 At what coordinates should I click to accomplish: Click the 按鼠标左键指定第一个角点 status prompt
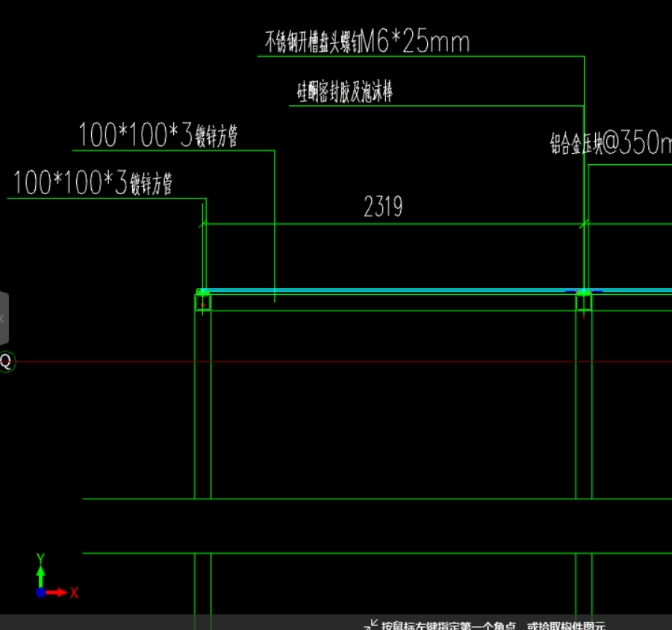point(448,626)
